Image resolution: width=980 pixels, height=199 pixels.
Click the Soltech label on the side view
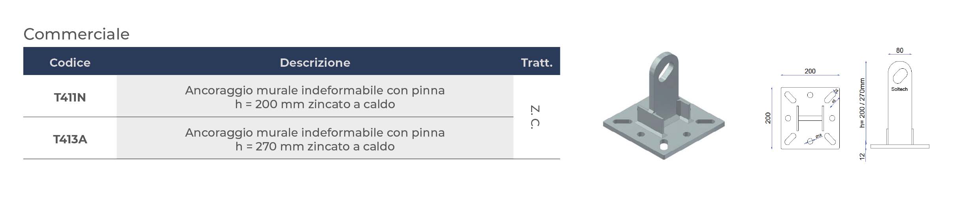[x=899, y=89]
